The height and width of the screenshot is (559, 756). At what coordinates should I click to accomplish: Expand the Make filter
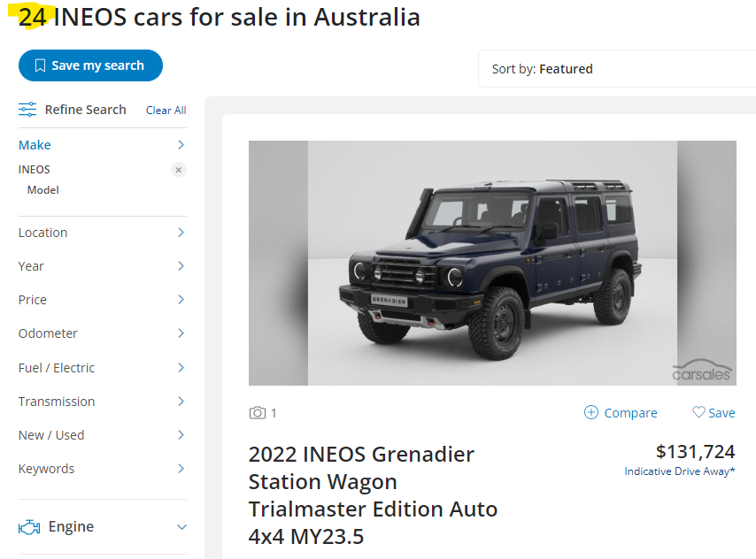point(181,145)
